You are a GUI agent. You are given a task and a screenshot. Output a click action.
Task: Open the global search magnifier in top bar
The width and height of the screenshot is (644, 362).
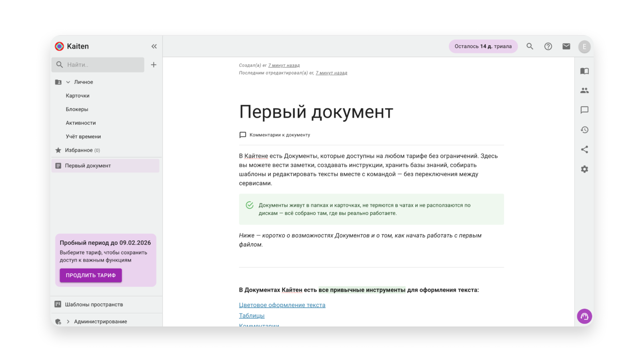[x=530, y=46]
